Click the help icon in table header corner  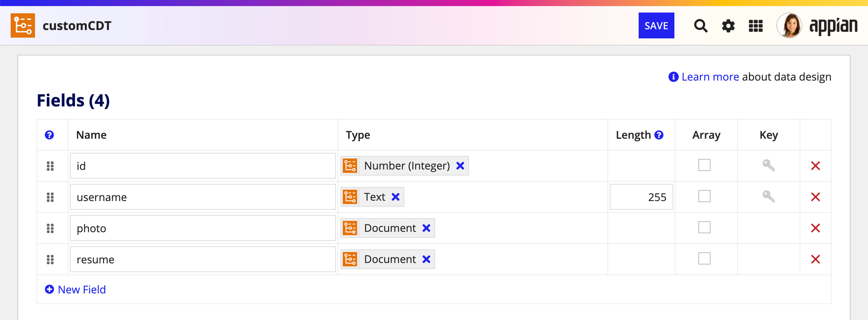coord(49,135)
